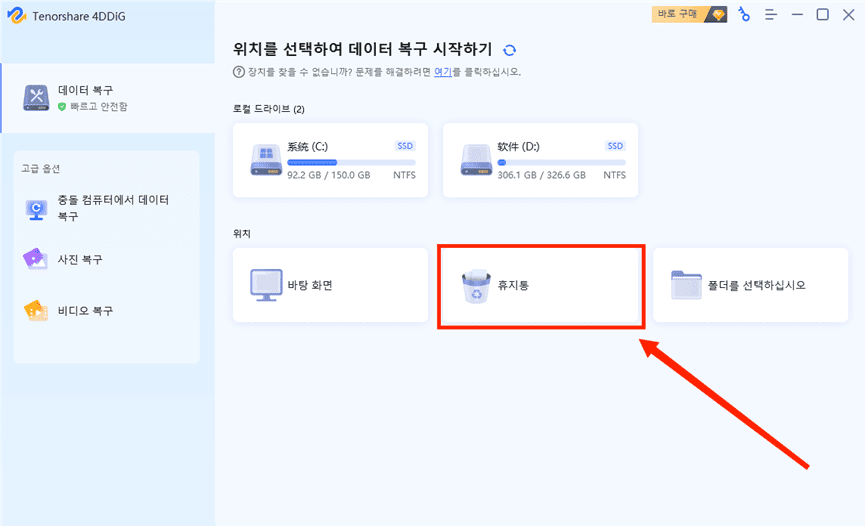Click the C: drive usage progress bar
This screenshot has height=526, width=865.
pos(351,162)
